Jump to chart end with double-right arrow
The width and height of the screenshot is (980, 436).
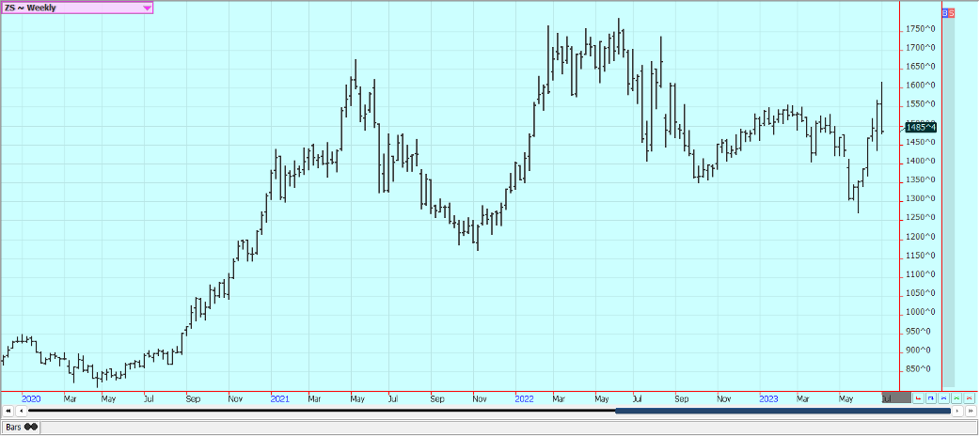click(x=970, y=411)
